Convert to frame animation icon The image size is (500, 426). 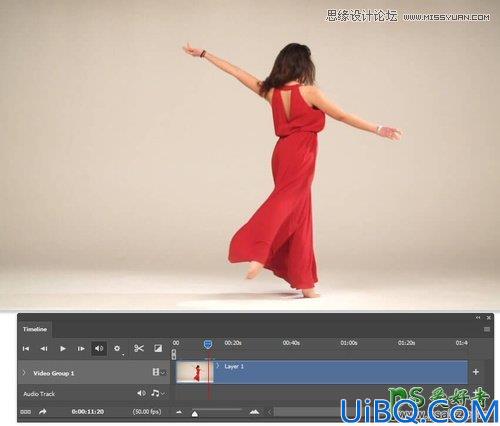point(25,412)
